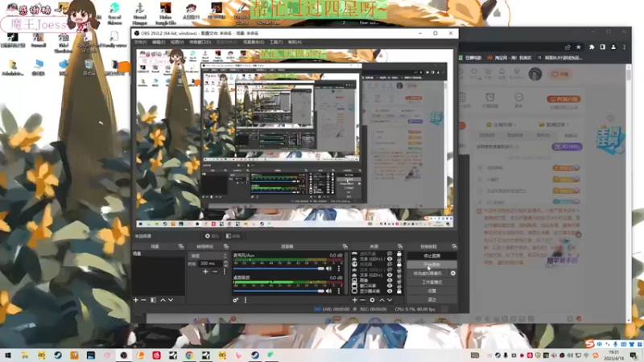644x362 pixels.
Task: Open the mixer dock options menu dots
Action: click(x=246, y=300)
